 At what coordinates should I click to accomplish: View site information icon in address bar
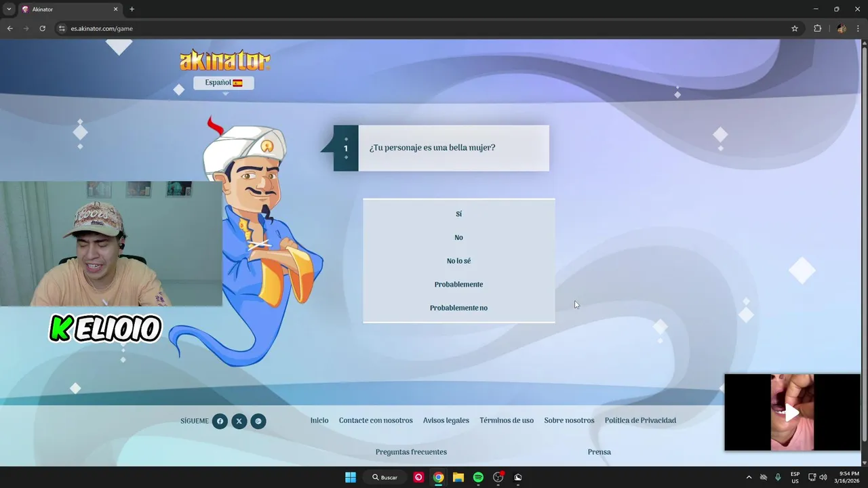62,28
